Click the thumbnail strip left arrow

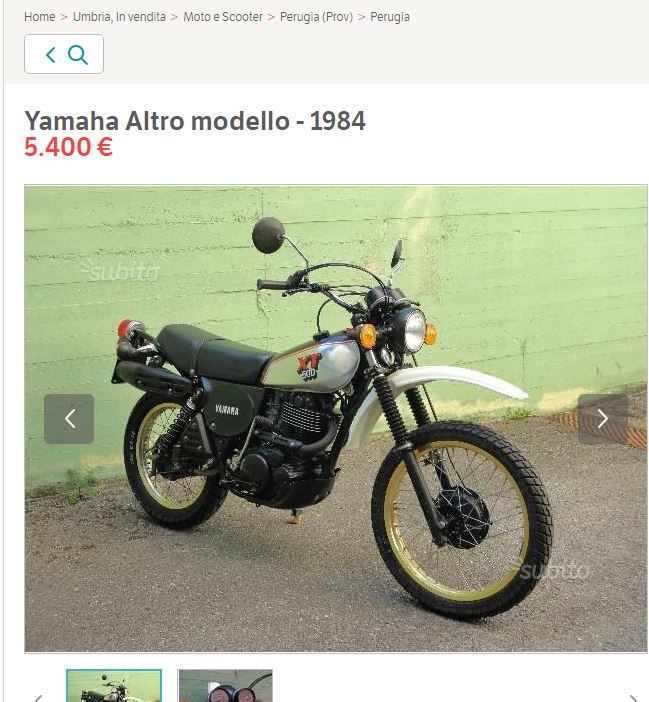[x=39, y=697]
